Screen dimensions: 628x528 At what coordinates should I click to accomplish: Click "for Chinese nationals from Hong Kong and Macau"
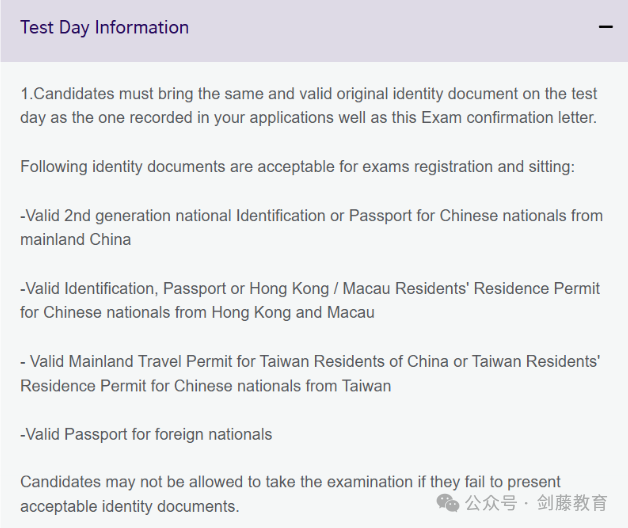[x=197, y=312]
